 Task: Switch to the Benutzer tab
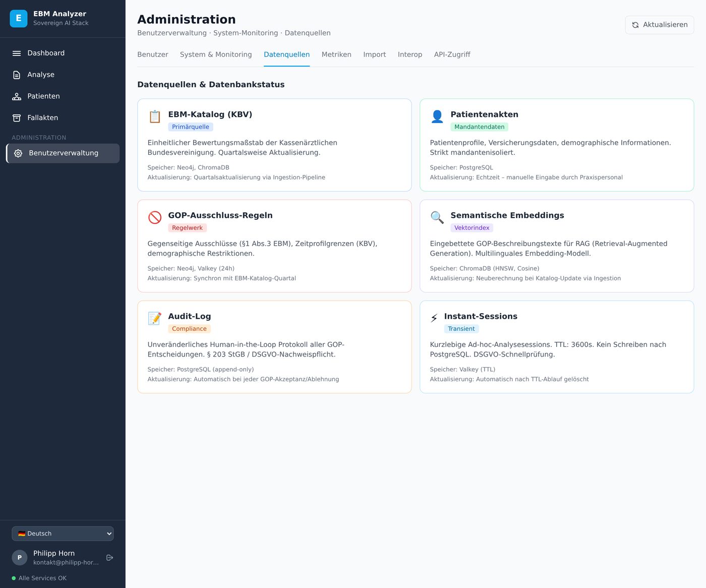point(153,54)
